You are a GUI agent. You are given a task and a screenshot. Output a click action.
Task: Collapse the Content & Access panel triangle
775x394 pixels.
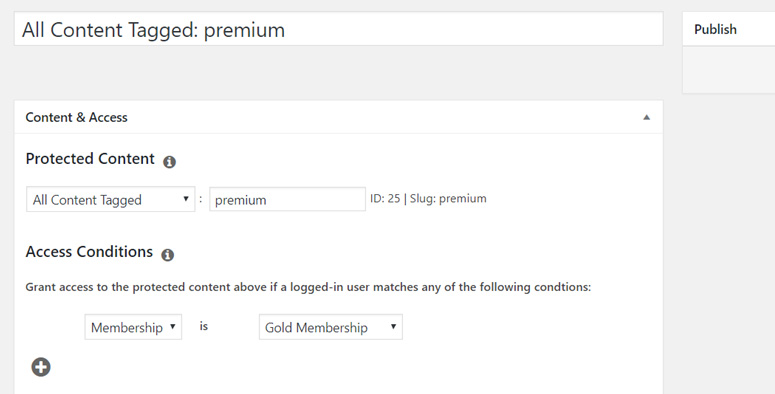pos(646,117)
